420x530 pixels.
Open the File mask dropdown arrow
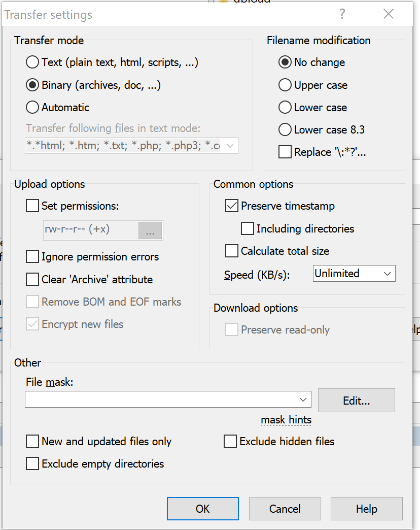(303, 400)
